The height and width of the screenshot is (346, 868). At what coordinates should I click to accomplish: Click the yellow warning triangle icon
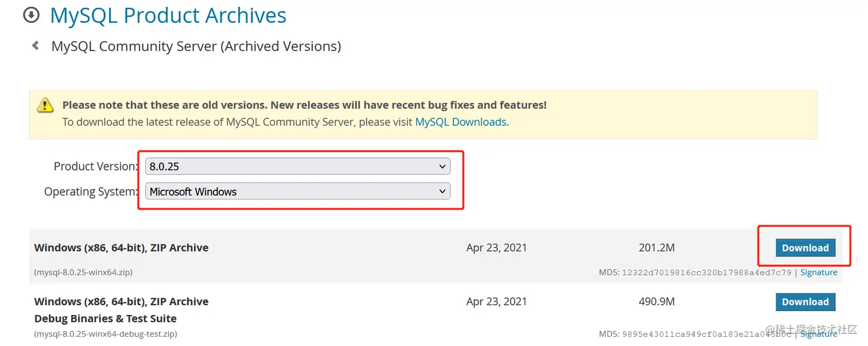coord(45,105)
